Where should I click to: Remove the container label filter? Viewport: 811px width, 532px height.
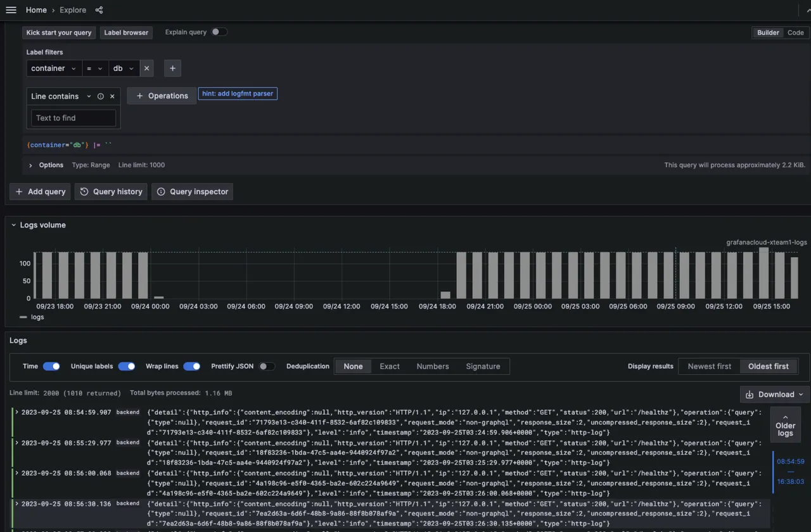[x=147, y=68]
